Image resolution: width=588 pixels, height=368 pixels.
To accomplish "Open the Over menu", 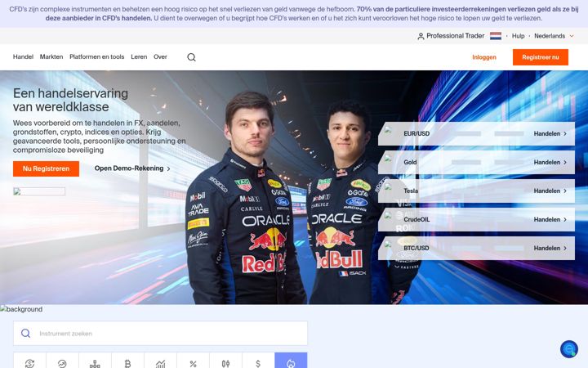I will (x=160, y=56).
